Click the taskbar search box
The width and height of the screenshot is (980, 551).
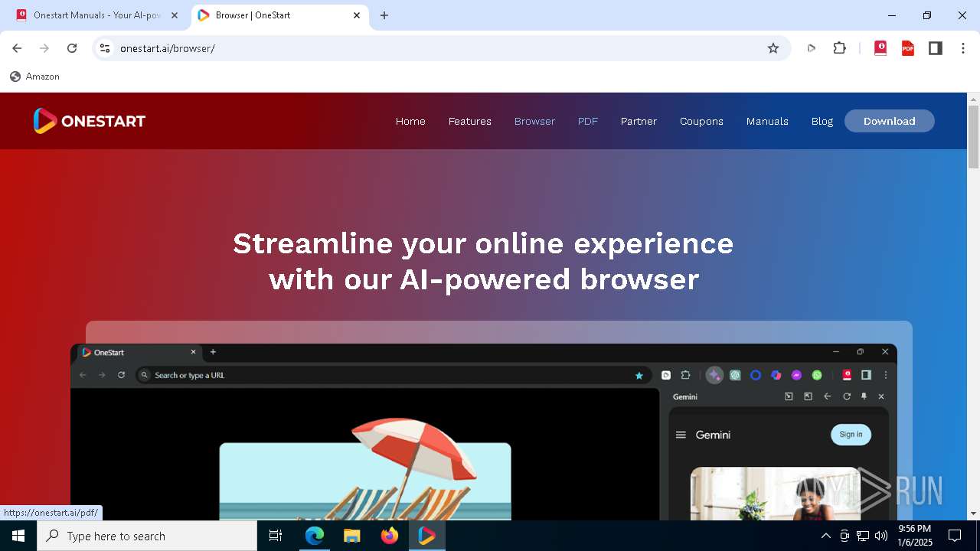click(147, 536)
